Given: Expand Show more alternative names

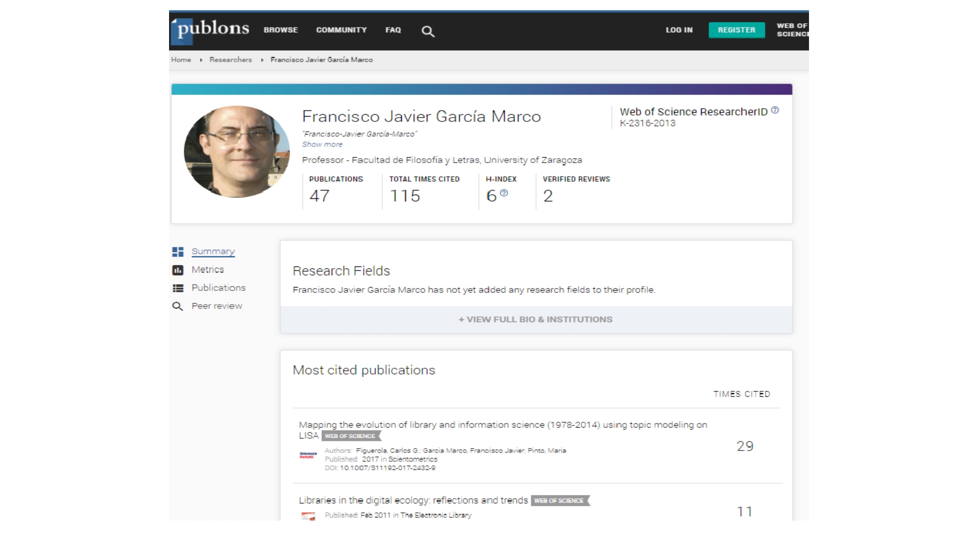Looking at the screenshot, I should 322,144.
